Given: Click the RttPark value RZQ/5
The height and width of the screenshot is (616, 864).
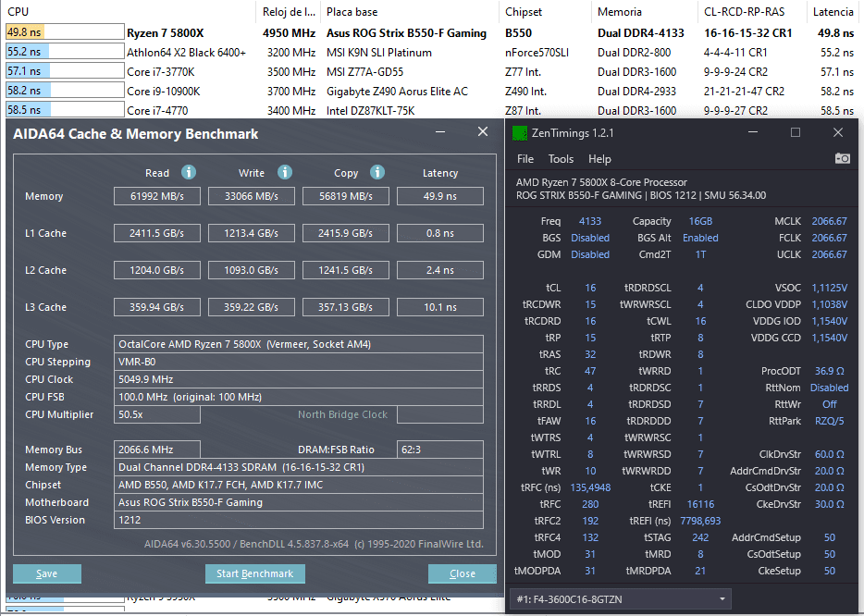Looking at the screenshot, I should pos(829,421).
